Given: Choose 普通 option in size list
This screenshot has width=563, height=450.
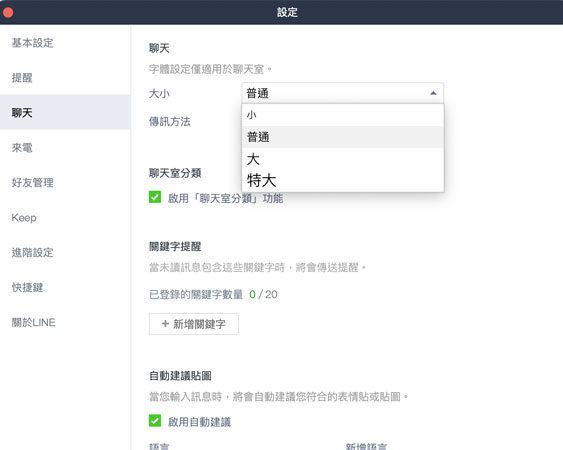Looking at the screenshot, I should (x=343, y=137).
